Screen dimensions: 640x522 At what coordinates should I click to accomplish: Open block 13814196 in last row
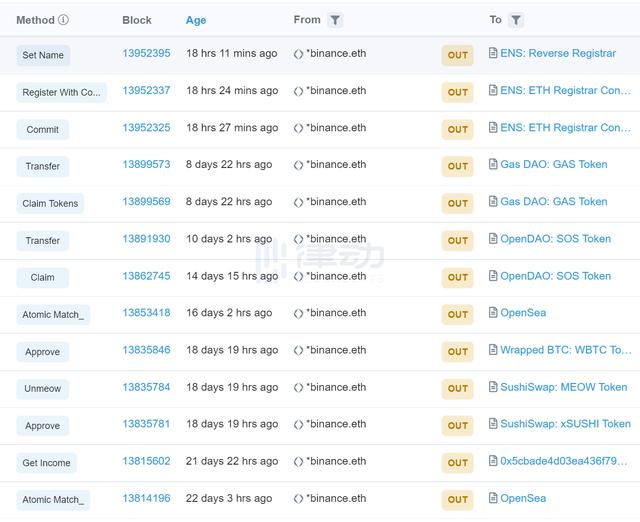pos(146,498)
